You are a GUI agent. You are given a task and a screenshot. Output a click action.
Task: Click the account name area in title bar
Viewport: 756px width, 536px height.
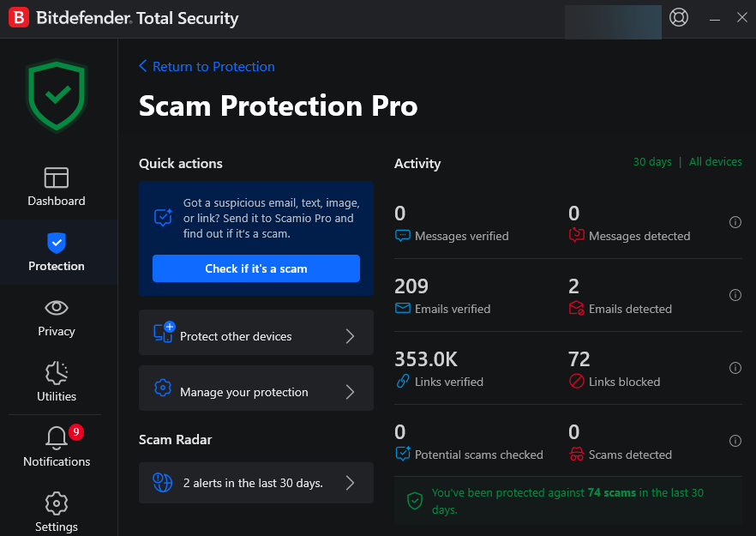click(613, 22)
